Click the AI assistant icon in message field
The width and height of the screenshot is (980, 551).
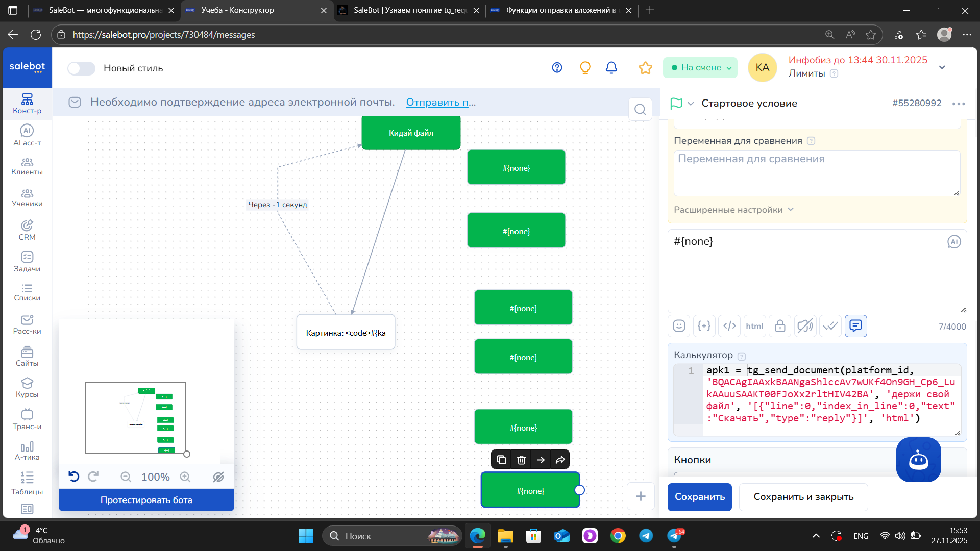point(954,242)
